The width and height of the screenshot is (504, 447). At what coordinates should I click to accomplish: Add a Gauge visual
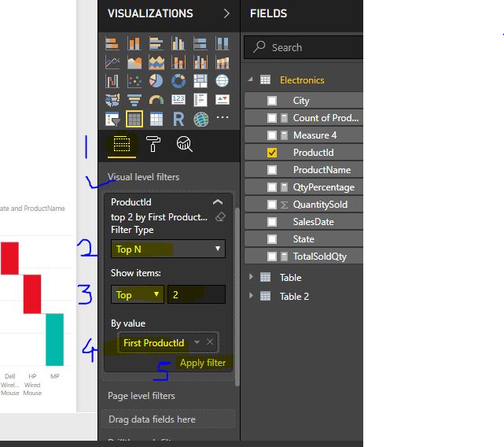coord(156,100)
